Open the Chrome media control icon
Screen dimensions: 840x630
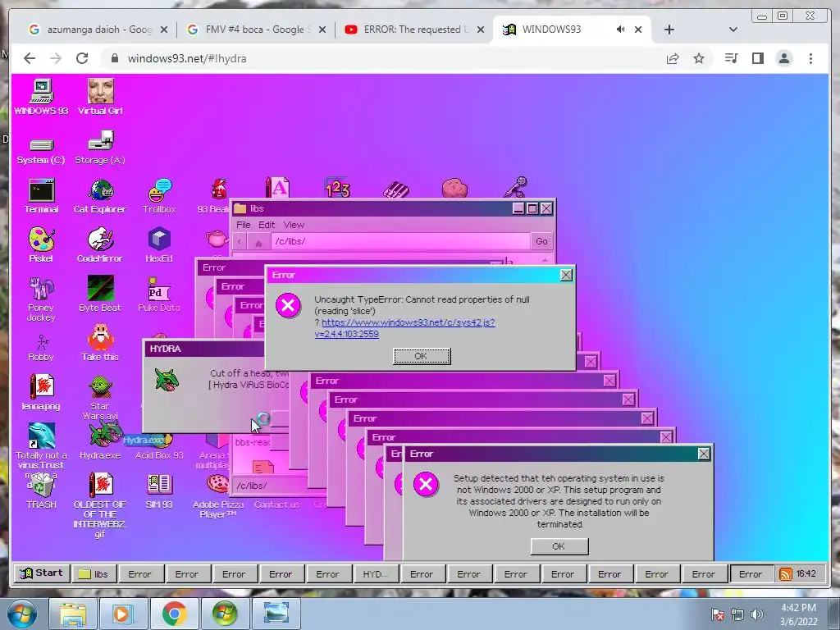point(731,58)
